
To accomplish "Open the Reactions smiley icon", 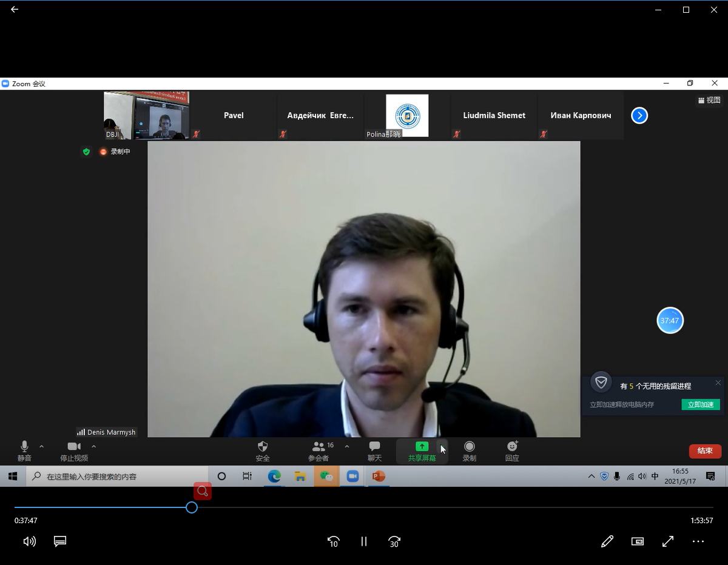I will [512, 447].
